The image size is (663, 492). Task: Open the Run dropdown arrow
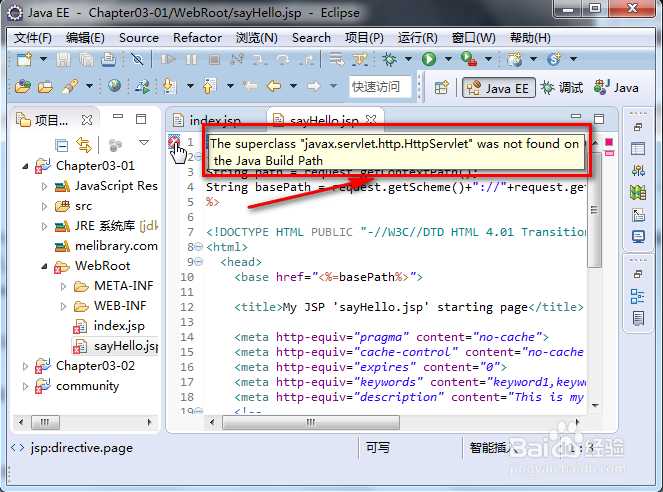click(448, 59)
